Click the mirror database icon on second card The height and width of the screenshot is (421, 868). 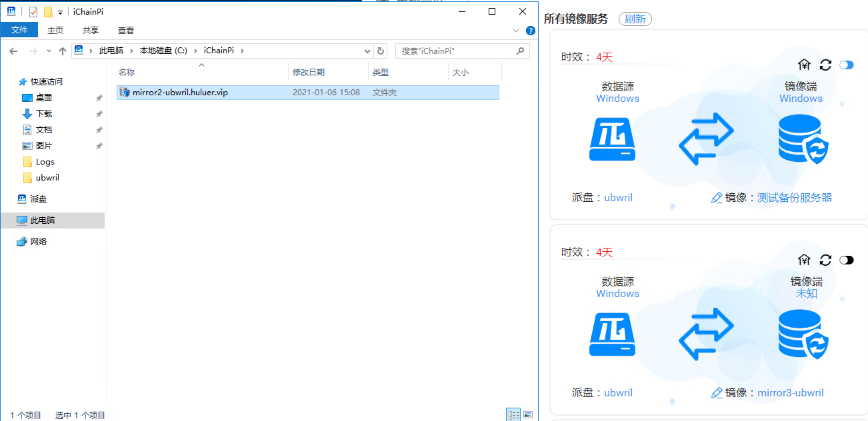coord(802,334)
